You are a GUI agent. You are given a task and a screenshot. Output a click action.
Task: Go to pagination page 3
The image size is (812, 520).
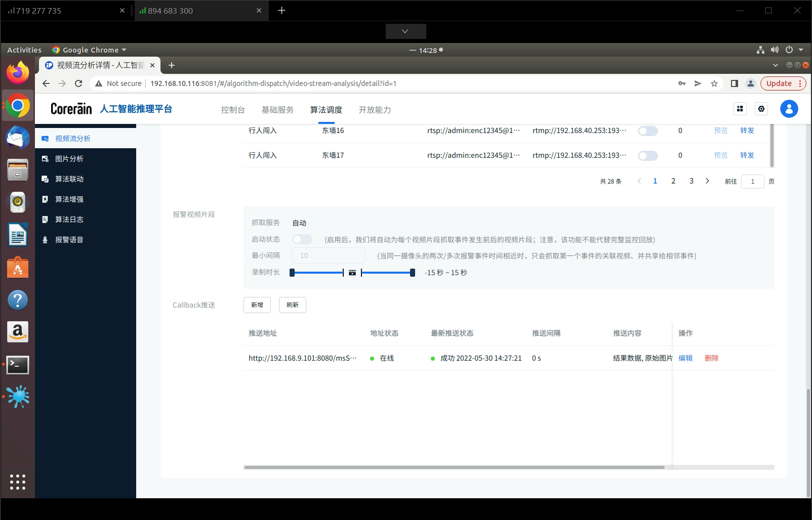(692, 181)
